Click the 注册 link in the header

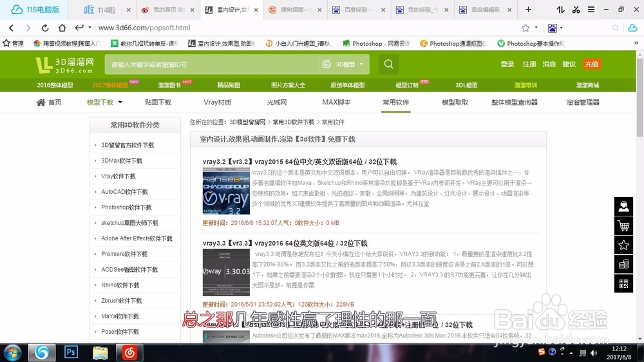(x=529, y=64)
